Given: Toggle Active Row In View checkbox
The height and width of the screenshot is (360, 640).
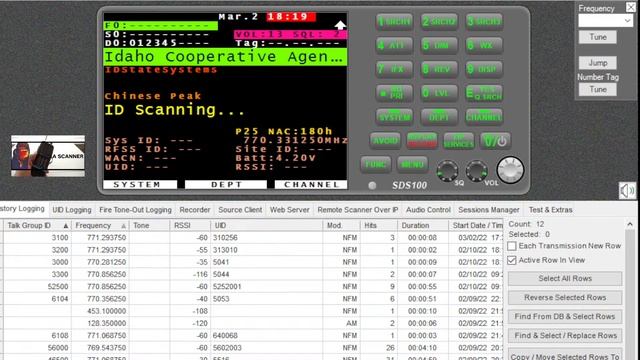Looking at the screenshot, I should tap(512, 260).
